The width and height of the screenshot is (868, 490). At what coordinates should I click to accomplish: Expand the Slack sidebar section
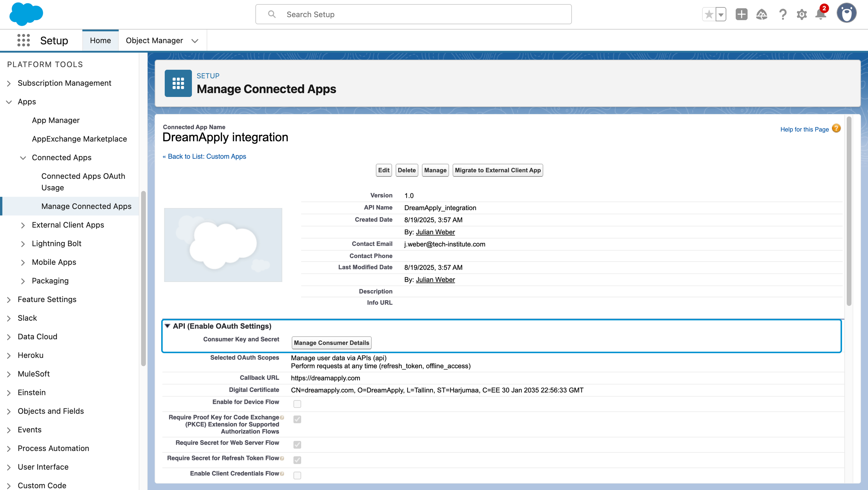(x=9, y=318)
